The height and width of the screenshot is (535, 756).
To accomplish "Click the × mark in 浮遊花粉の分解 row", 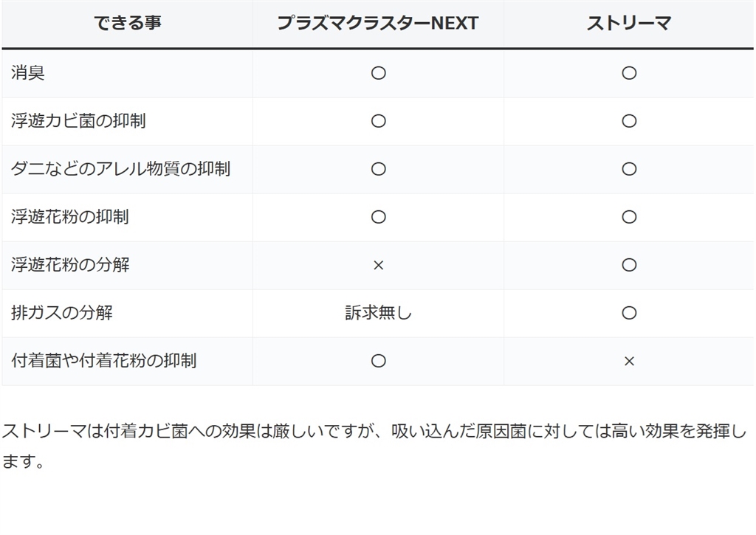I will pyautogui.click(x=378, y=265).
